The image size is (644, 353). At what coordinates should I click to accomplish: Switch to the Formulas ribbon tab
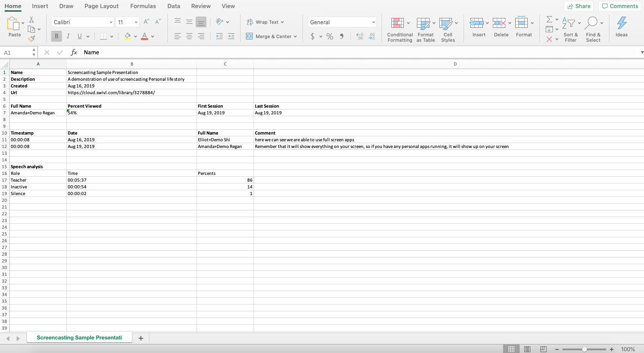click(x=143, y=6)
